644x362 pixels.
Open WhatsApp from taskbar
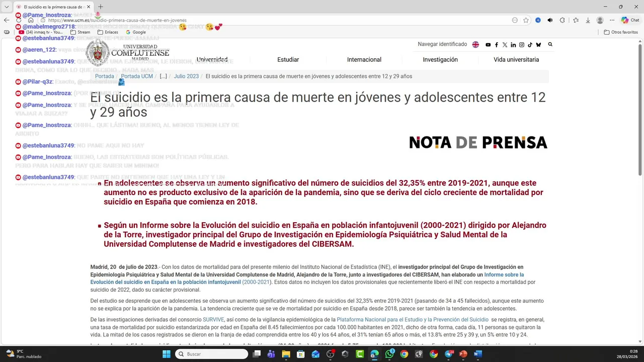click(x=389, y=354)
